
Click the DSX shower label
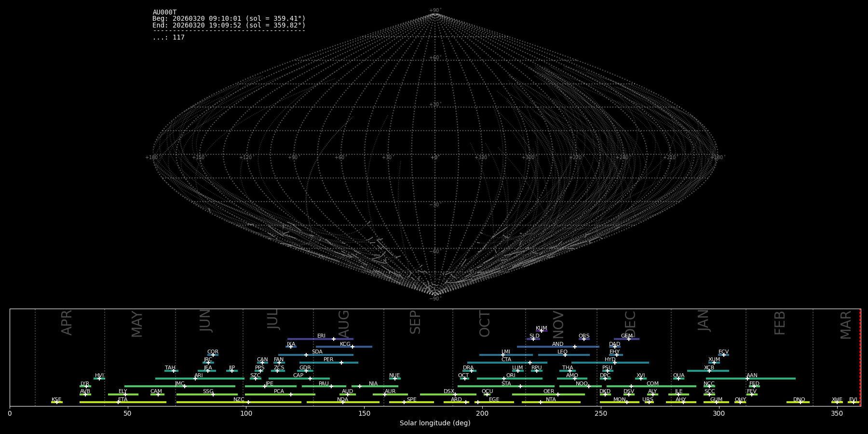point(449,392)
